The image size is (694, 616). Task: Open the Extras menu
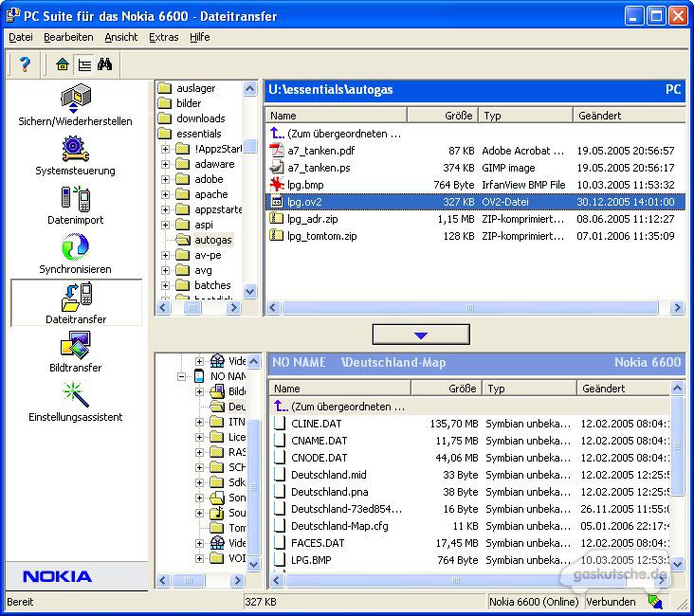(164, 37)
